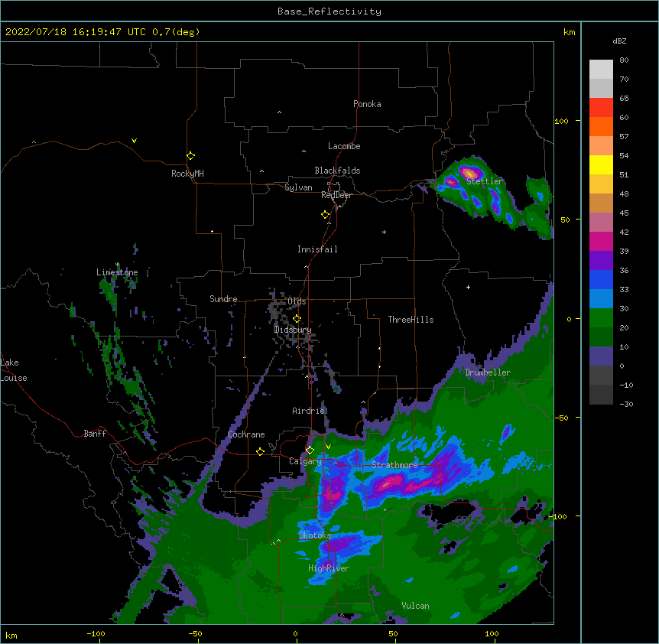
Task: Click the Drumheller label
Action: [488, 372]
